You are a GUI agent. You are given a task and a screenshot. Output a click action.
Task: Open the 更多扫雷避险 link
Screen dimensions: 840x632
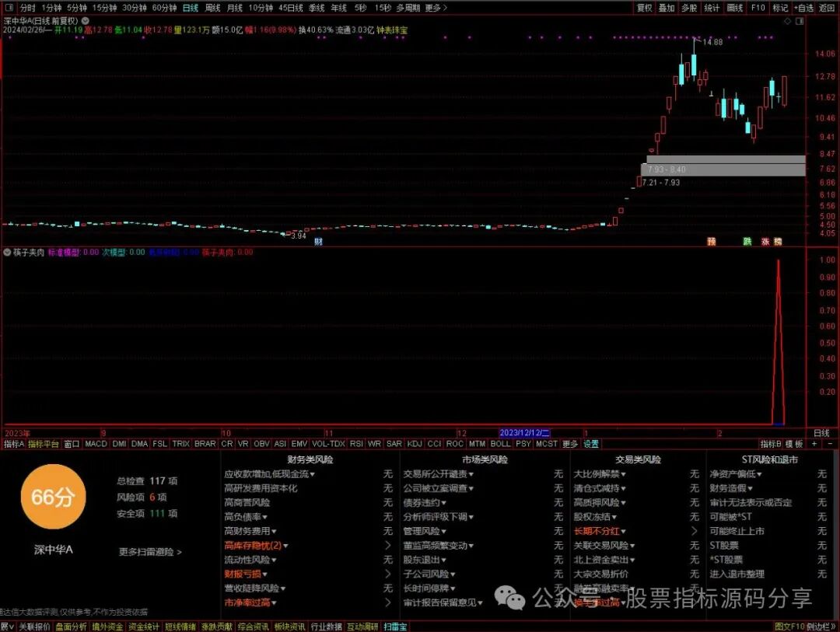click(x=150, y=552)
